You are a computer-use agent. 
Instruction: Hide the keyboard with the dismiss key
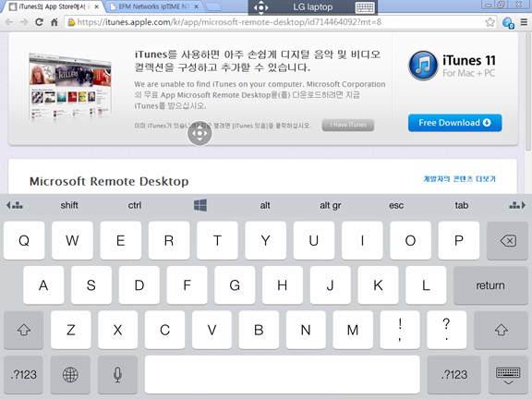tap(508, 375)
